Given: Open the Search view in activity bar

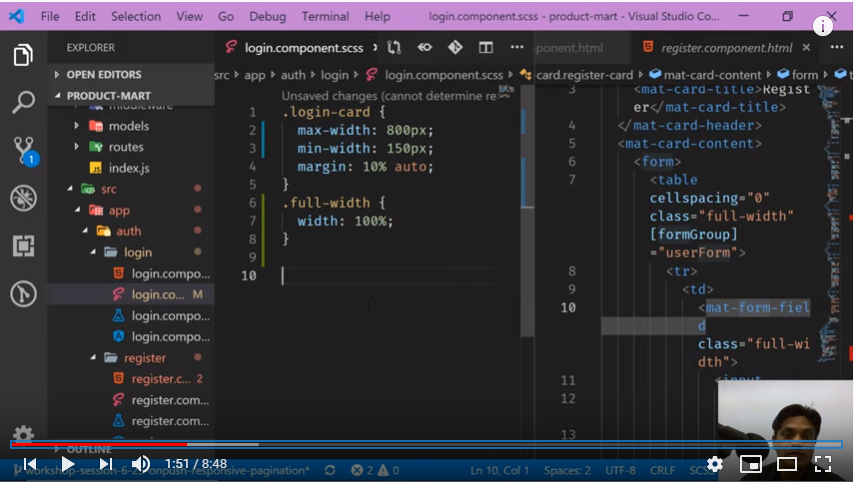Looking at the screenshot, I should [23, 102].
